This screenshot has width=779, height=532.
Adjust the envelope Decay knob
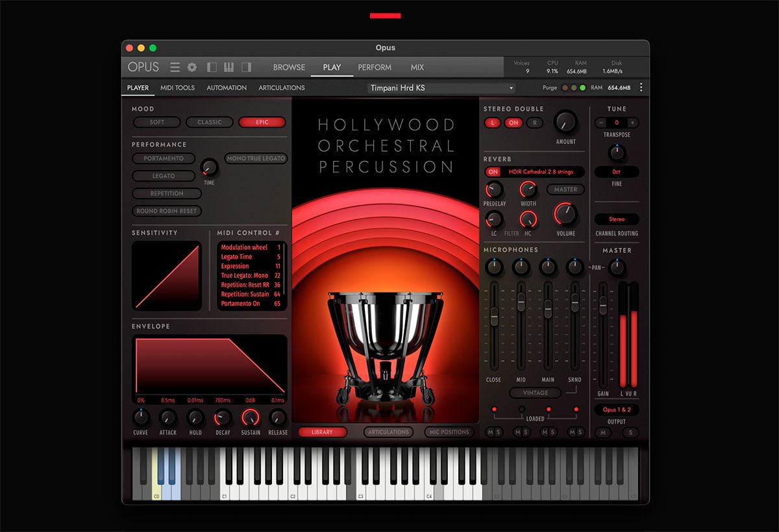(223, 417)
